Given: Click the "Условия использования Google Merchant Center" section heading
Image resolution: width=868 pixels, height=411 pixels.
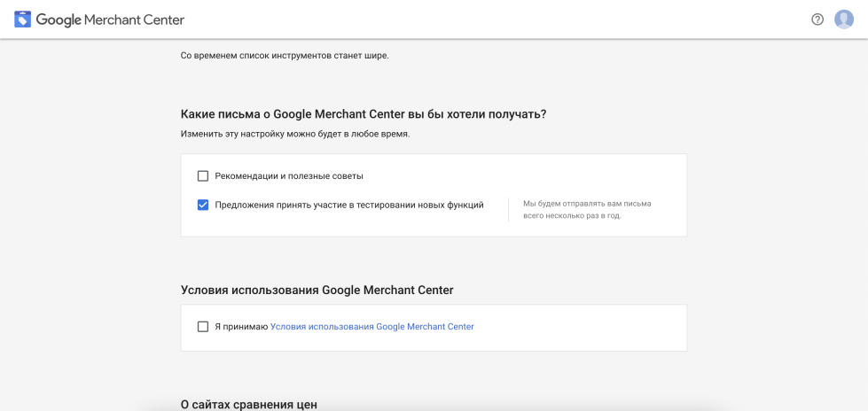Looking at the screenshot, I should click(317, 290).
